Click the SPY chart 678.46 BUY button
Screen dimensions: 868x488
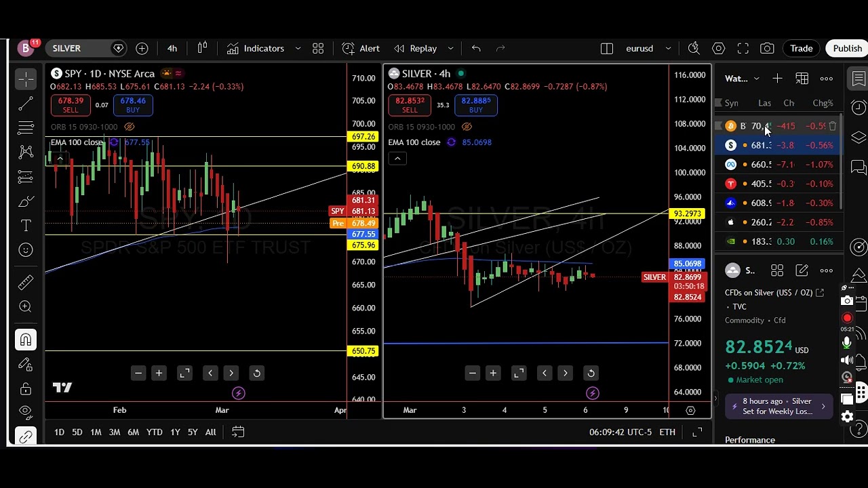click(x=133, y=105)
